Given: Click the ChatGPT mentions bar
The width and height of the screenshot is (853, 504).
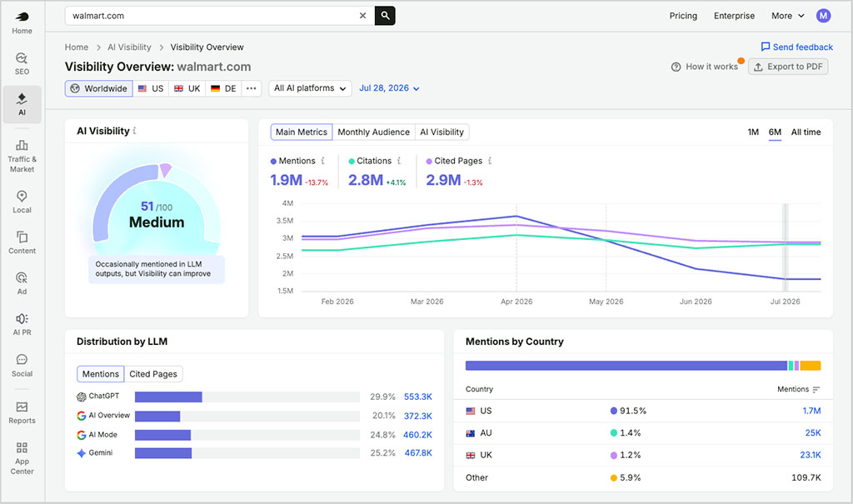Looking at the screenshot, I should pos(168,397).
